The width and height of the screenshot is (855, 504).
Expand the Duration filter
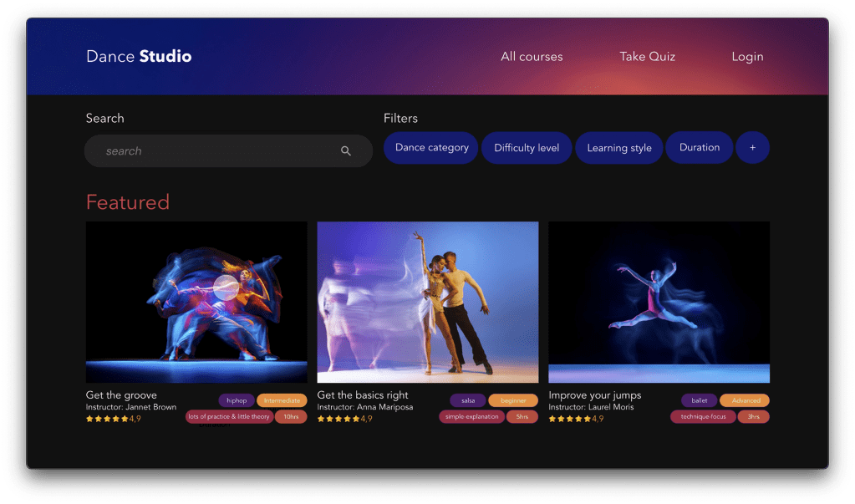(x=699, y=148)
